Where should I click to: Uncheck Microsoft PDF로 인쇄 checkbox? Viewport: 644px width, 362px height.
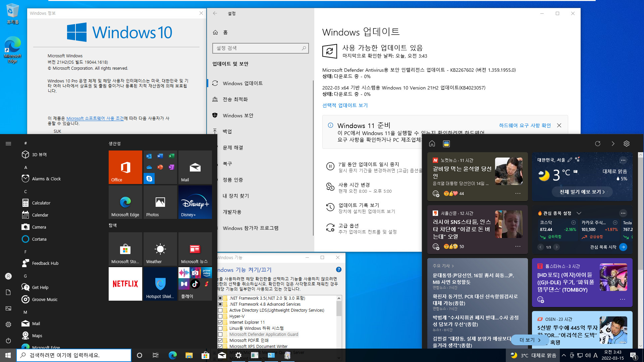click(x=220, y=340)
